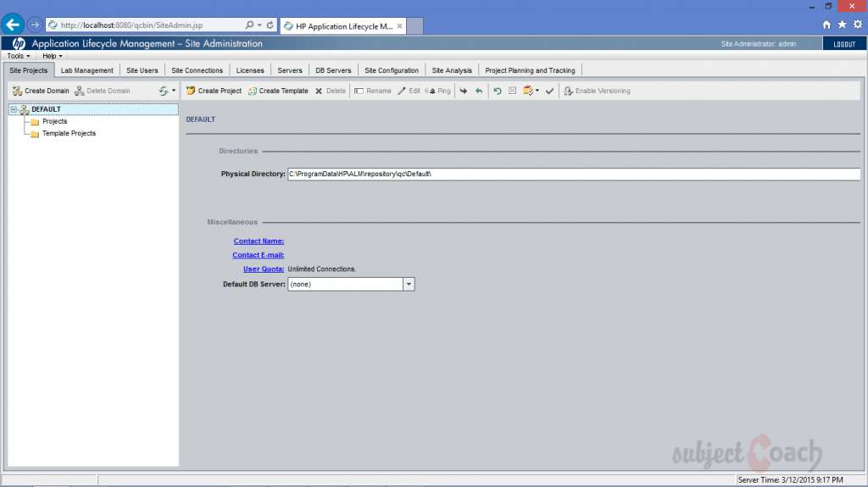Go to the Servers tab

[x=290, y=70]
